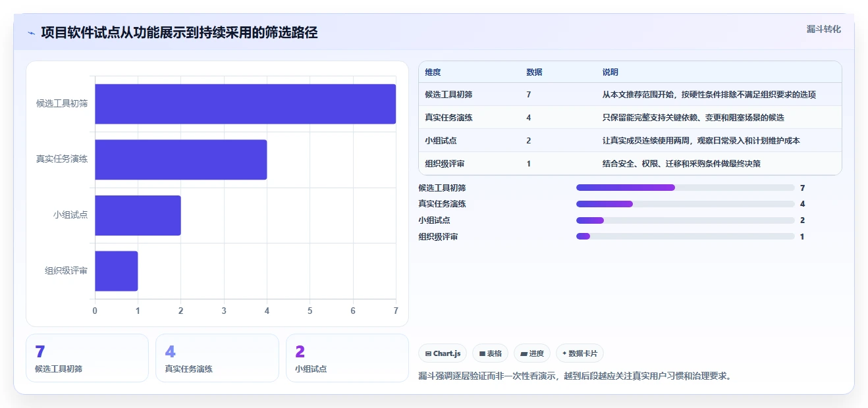Image resolution: width=868 pixels, height=408 pixels.
Task: Click the 小组试点 label in progress list
Action: [435, 220]
